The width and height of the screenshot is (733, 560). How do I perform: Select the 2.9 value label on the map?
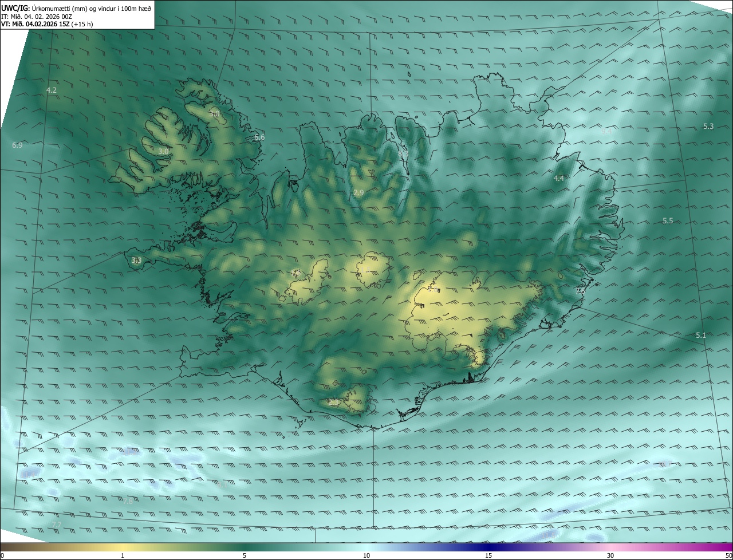click(358, 193)
